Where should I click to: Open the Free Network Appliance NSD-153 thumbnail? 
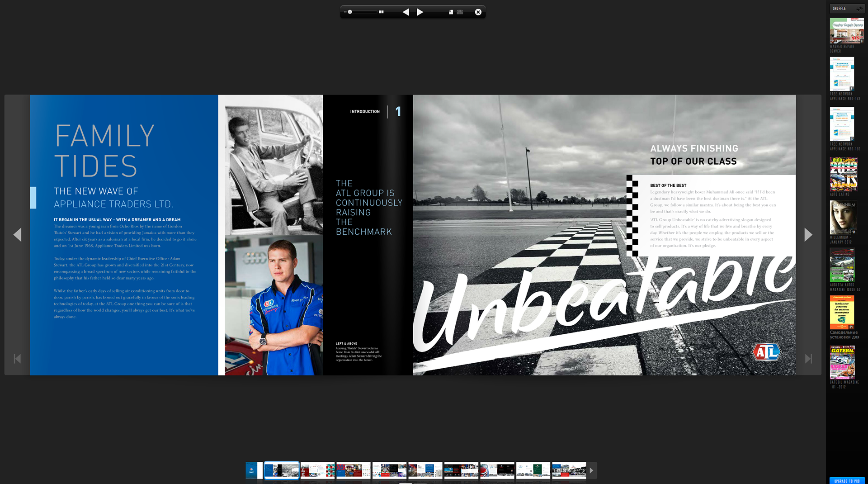[x=842, y=74]
